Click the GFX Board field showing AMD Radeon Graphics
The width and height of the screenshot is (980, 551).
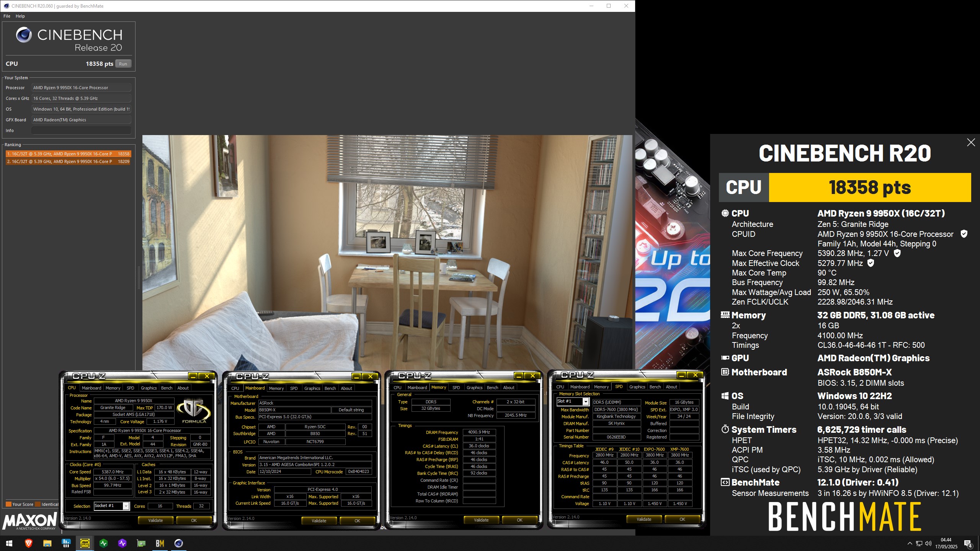pos(81,120)
